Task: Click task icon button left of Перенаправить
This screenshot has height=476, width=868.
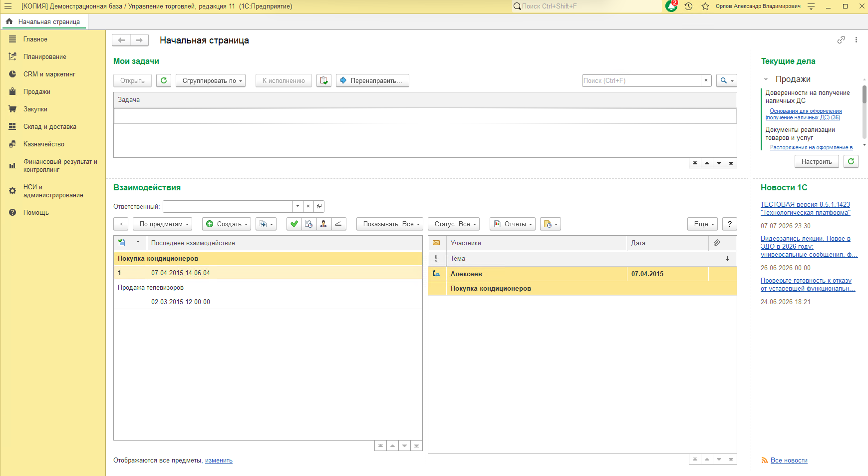Action: click(x=324, y=80)
